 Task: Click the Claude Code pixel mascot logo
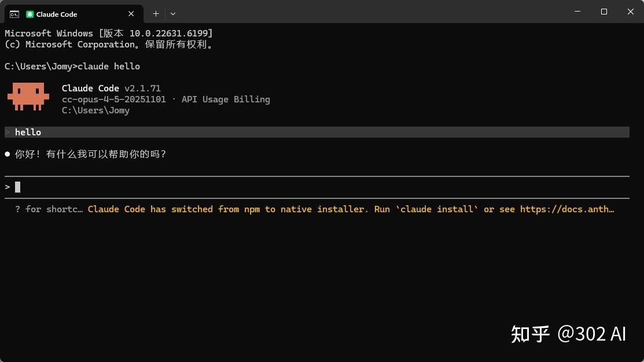28,96
